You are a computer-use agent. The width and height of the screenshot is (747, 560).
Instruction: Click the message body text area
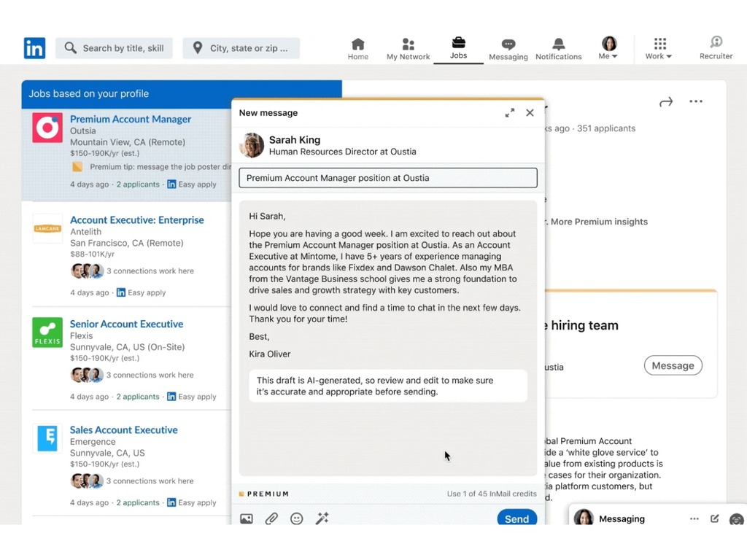pos(388,338)
